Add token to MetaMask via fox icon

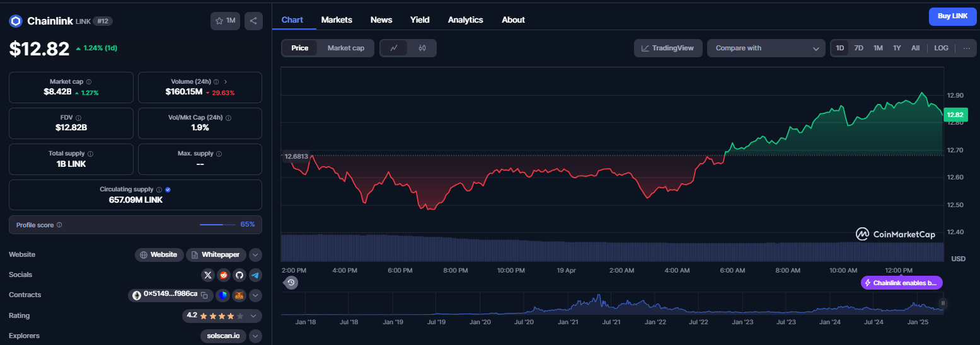239,295
